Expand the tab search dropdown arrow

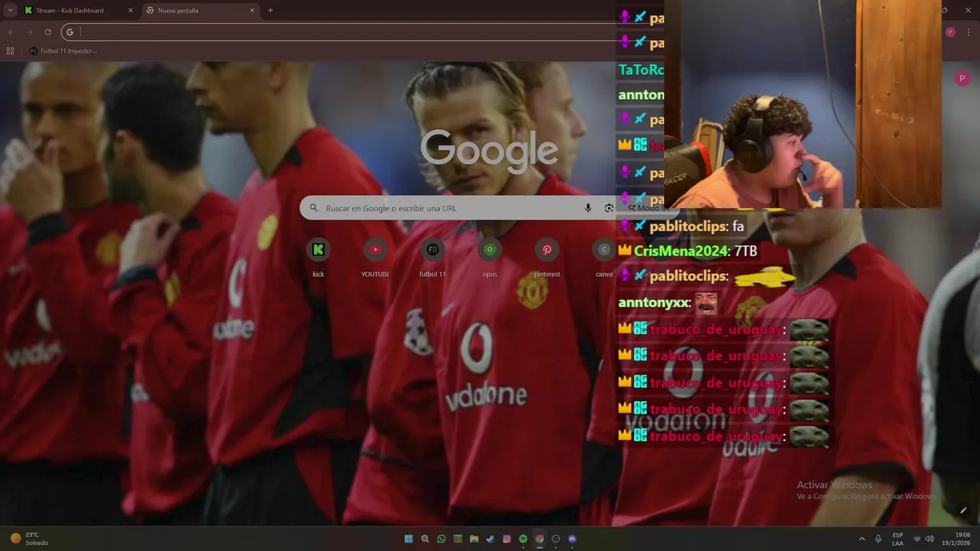[x=9, y=11]
